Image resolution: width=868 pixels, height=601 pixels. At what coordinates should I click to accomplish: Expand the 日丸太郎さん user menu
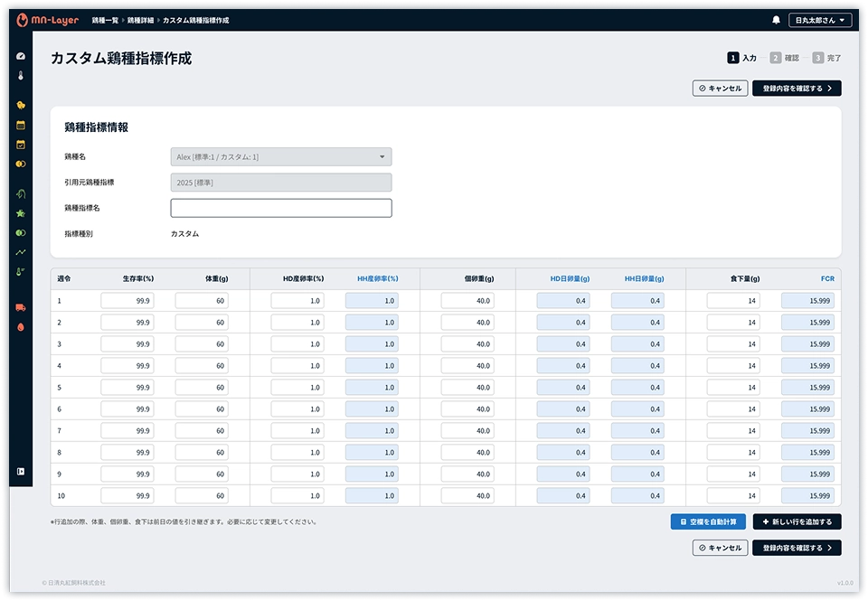coord(819,20)
